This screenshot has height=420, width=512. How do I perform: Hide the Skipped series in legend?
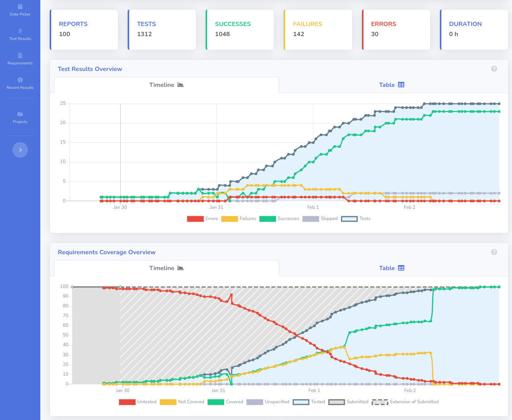tap(320, 219)
